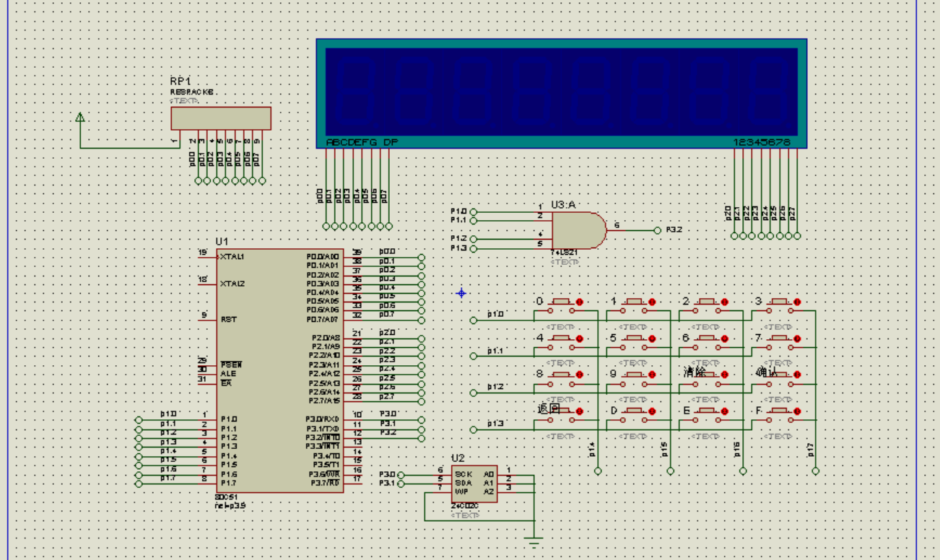
Task: Click the keypad pushbutton labeled 4
Action: coord(561,343)
